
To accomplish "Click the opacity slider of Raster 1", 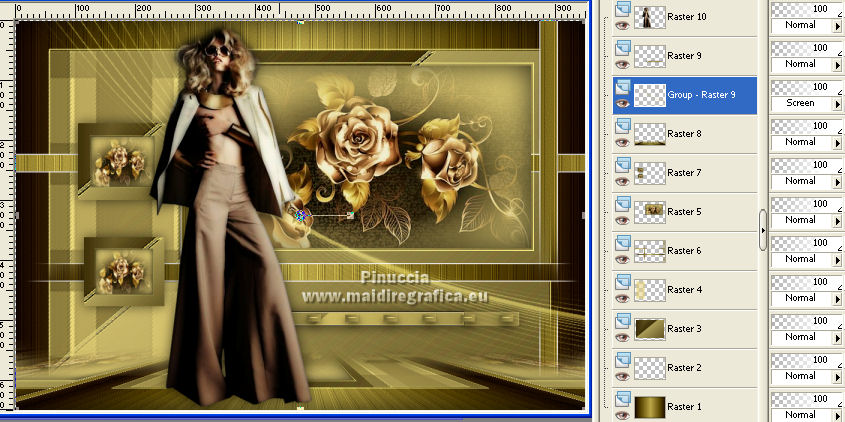I will [807, 399].
